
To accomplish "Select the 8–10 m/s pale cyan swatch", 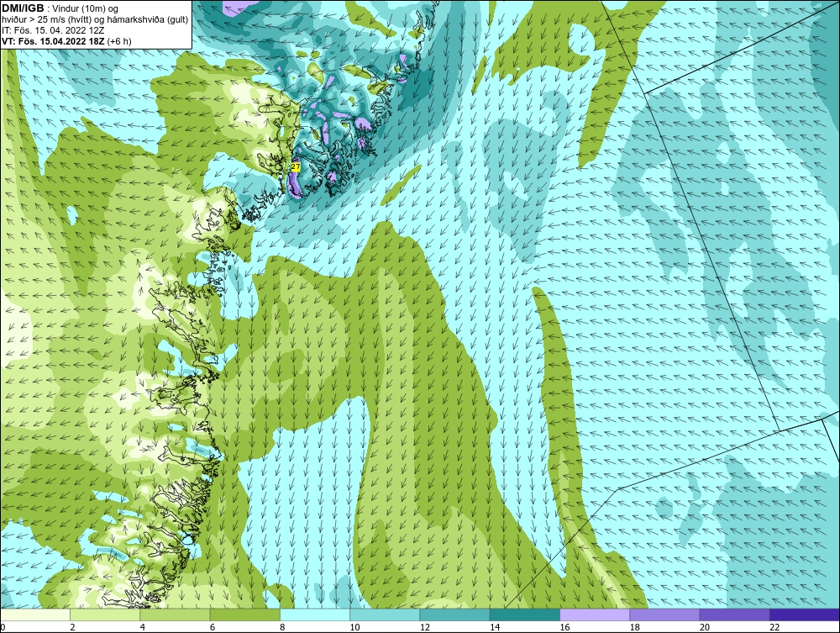I will (x=315, y=615).
